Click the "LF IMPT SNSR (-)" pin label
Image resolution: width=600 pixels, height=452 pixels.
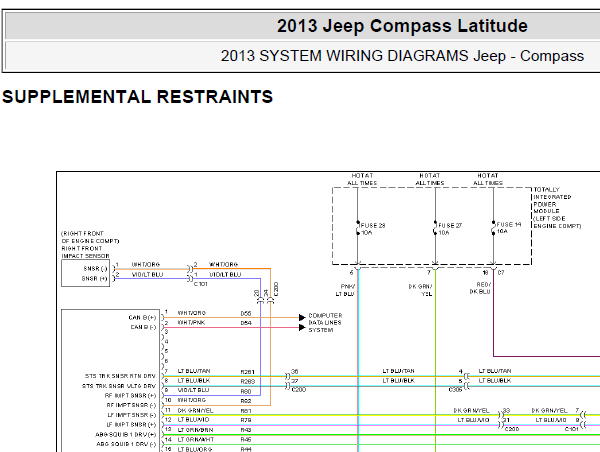(132, 415)
